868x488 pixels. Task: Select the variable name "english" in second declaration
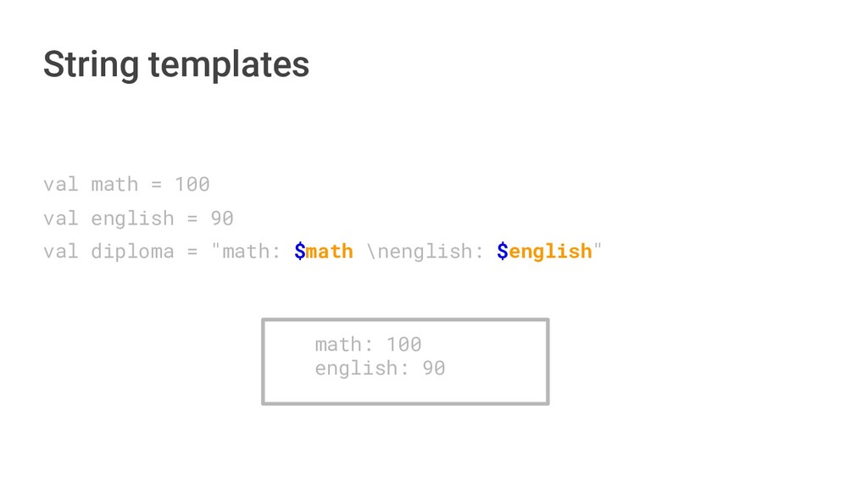pos(132,219)
